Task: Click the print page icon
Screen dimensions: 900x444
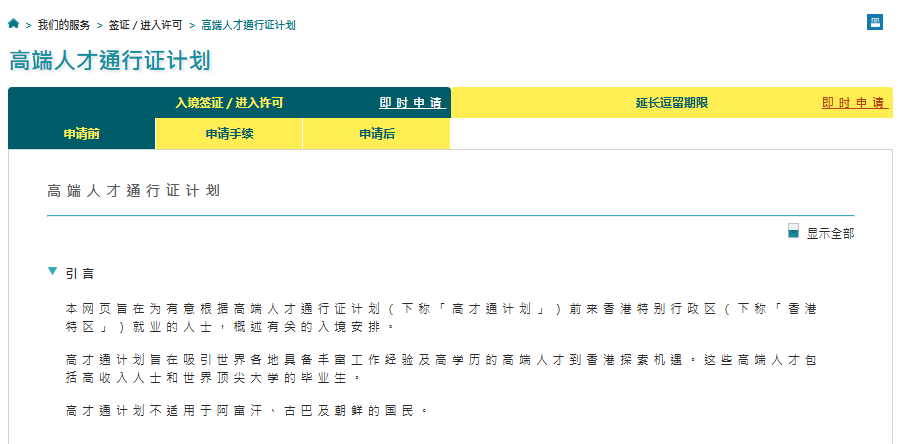Action: click(875, 22)
